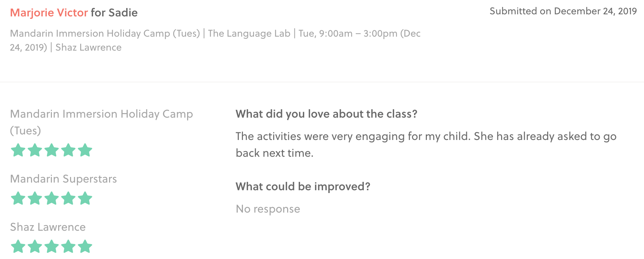Screen dimensions: 644x259
Task: Click the 'No response' text
Action: [x=268, y=209]
